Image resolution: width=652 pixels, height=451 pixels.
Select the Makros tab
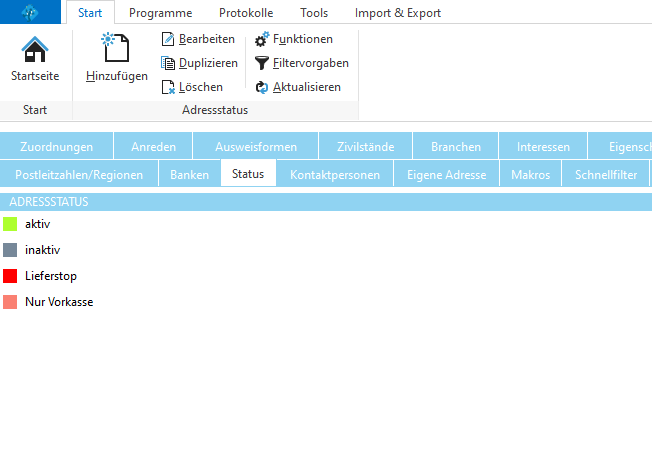[531, 175]
